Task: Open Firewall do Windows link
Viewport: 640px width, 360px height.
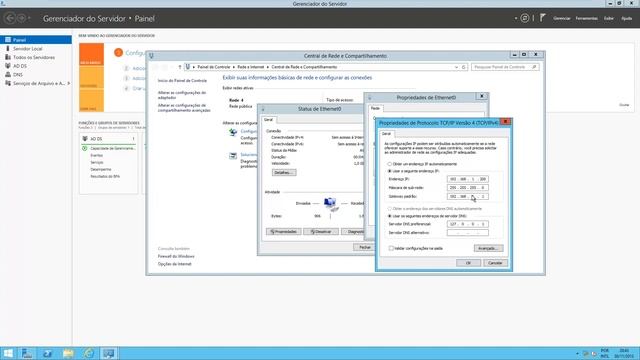Action: (x=176, y=256)
